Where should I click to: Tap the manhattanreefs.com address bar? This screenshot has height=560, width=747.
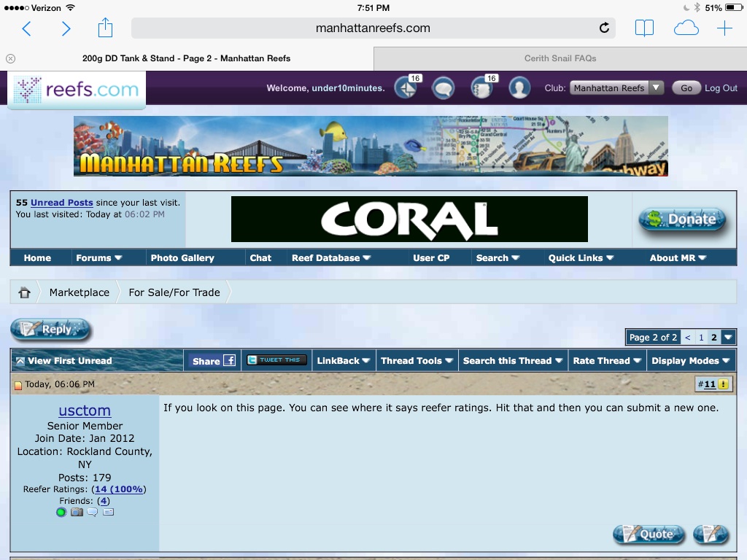point(373,28)
